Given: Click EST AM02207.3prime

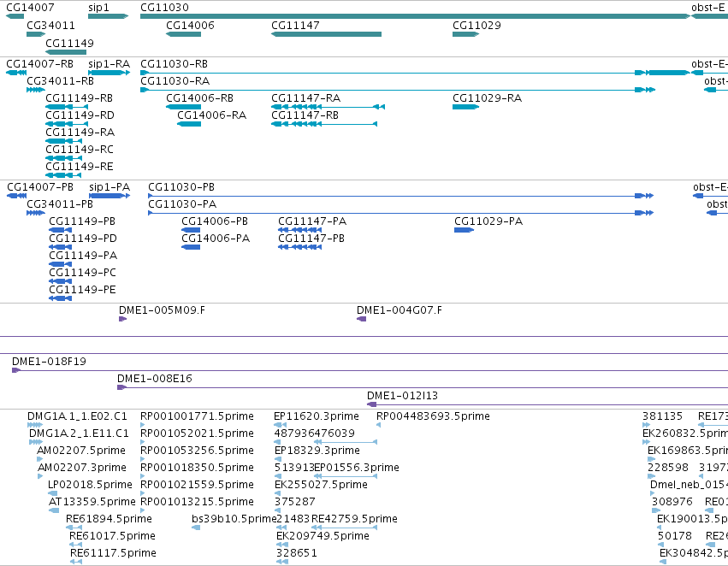Looking at the screenshot, I should pyautogui.click(x=82, y=469).
